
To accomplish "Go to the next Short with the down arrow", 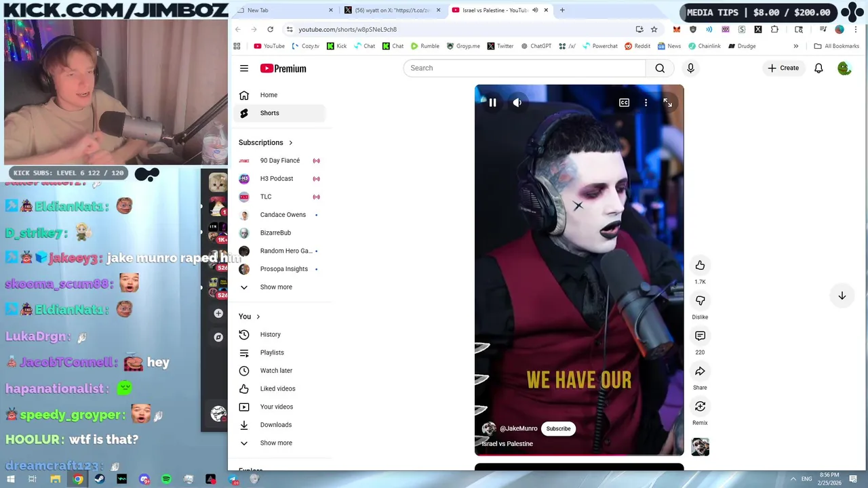I will click(x=842, y=296).
